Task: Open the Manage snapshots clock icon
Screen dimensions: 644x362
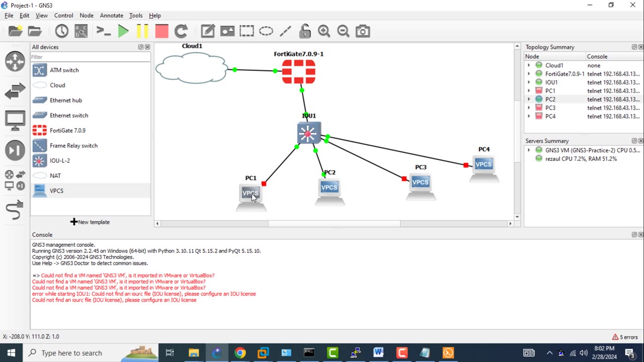Action: pyautogui.click(x=62, y=31)
